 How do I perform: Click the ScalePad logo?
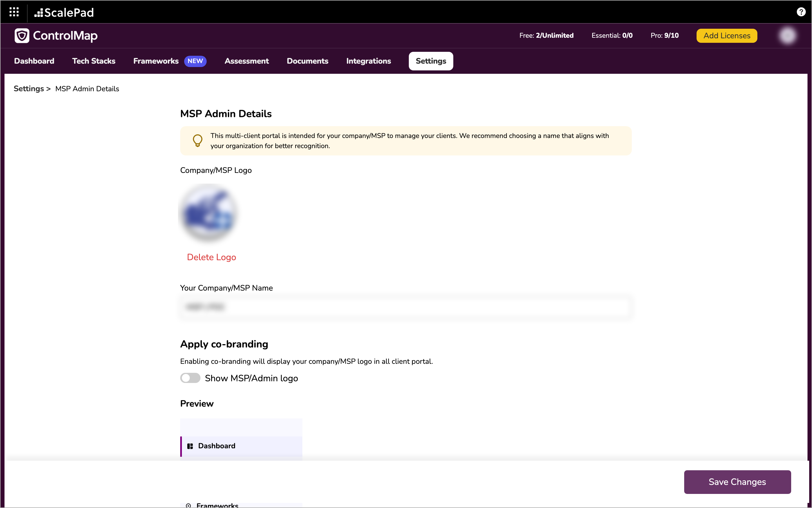coord(64,12)
